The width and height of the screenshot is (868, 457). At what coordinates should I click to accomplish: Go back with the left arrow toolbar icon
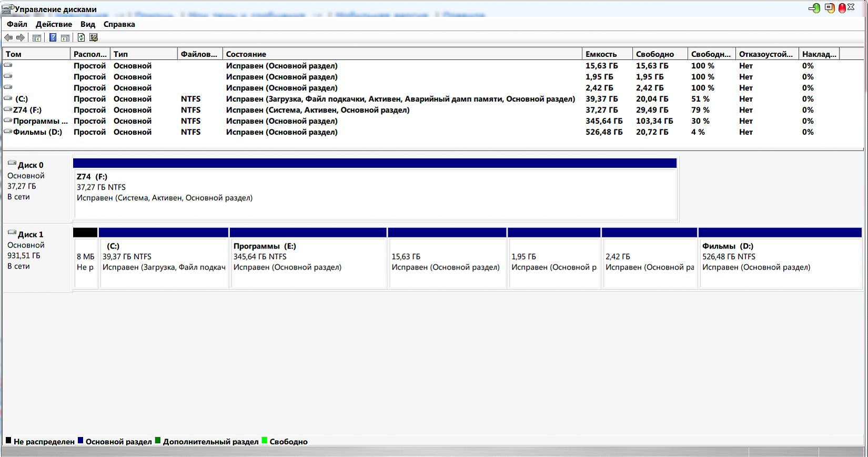point(8,37)
